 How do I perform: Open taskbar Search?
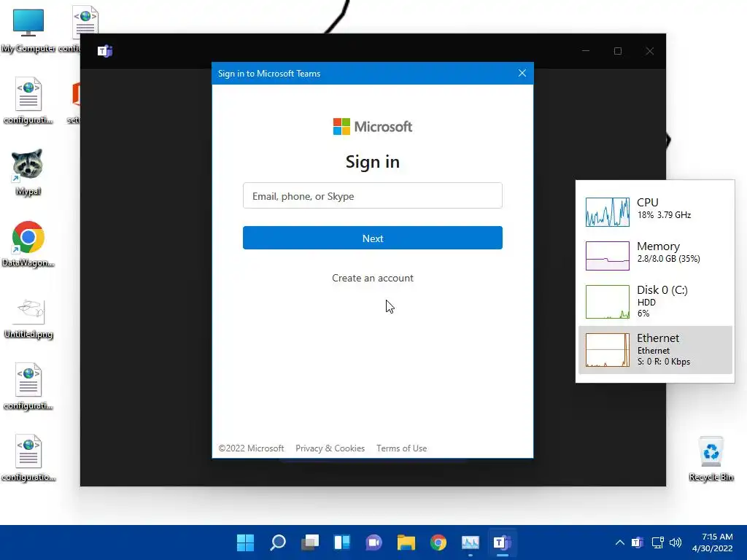pyautogui.click(x=278, y=542)
